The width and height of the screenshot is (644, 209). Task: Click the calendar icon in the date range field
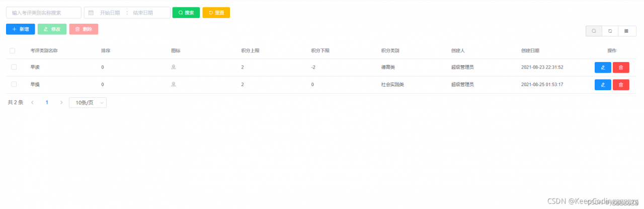coord(91,13)
